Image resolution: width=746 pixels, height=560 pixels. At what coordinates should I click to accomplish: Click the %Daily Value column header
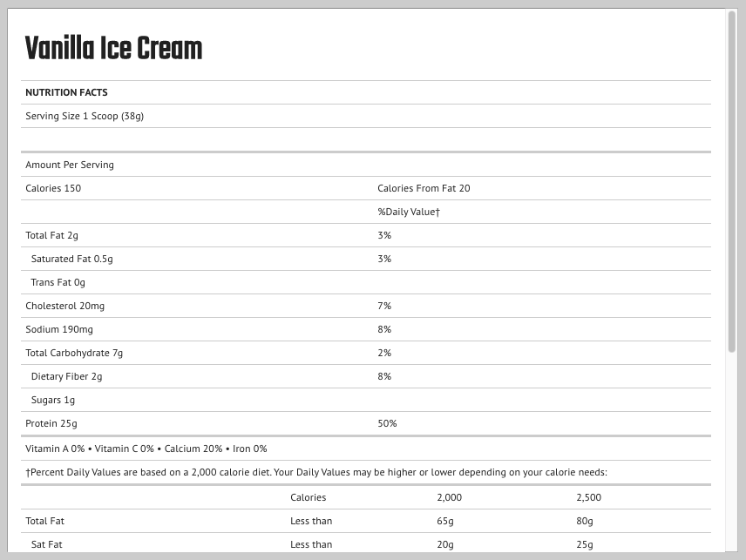pos(409,212)
